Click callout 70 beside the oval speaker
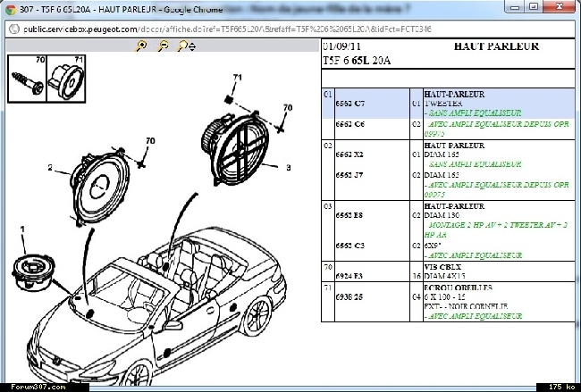Image resolution: width=581 pixels, height=392 pixels. click(288, 107)
